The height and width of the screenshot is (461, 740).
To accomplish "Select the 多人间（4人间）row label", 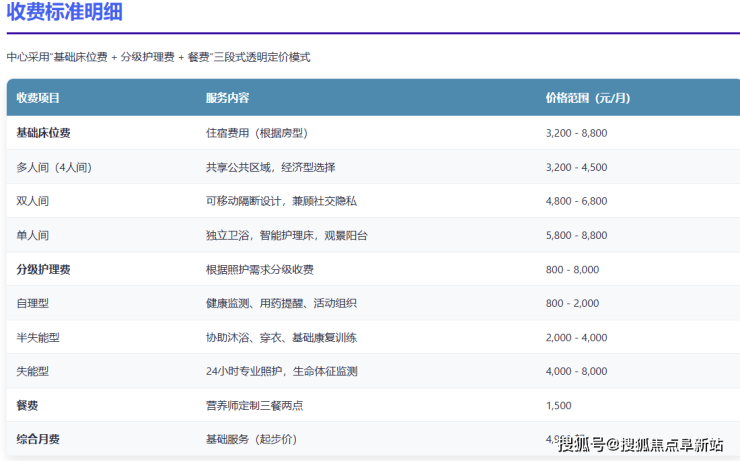I will [54, 167].
